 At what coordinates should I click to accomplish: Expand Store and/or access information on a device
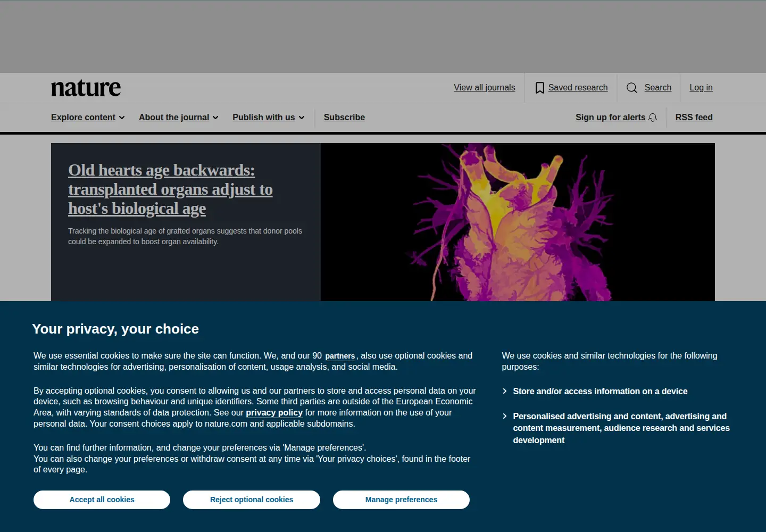(x=595, y=392)
